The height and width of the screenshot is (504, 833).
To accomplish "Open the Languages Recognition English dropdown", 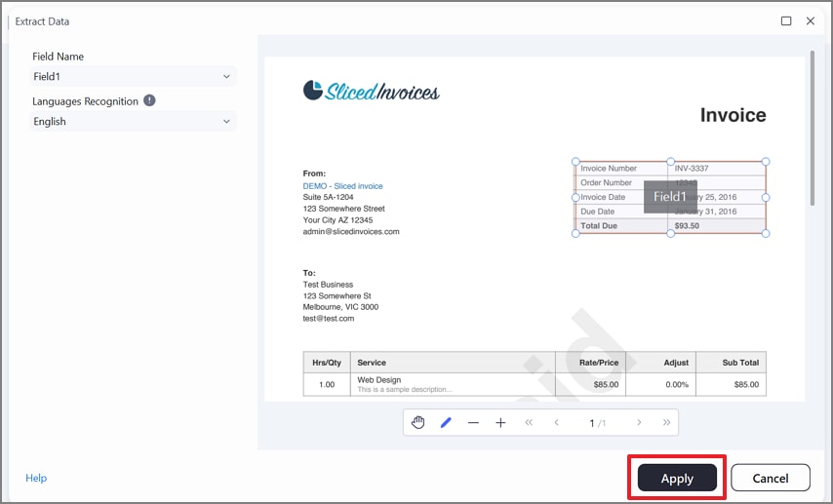I will point(133,122).
